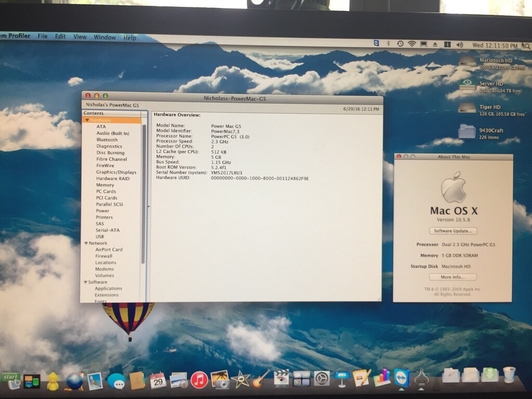Screen dimensions: 532x399
Task: Click TeamViewer icon in the menu bar
Action: (x=376, y=43)
